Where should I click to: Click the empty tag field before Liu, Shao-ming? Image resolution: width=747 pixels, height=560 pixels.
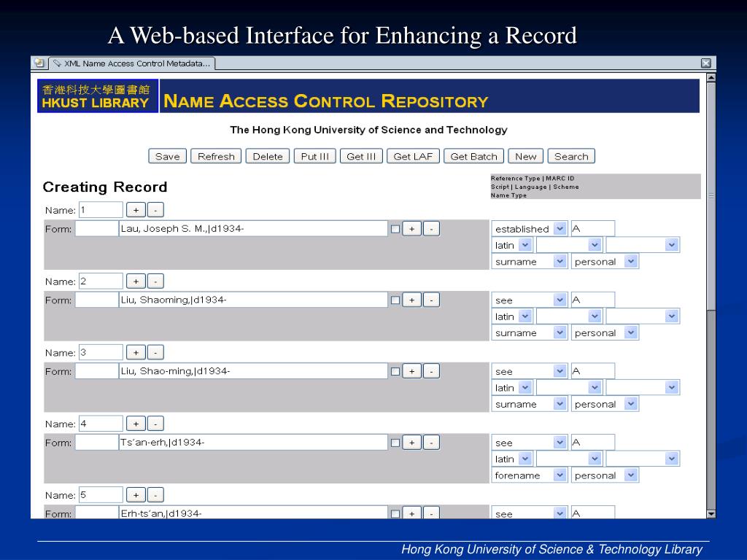pos(97,371)
